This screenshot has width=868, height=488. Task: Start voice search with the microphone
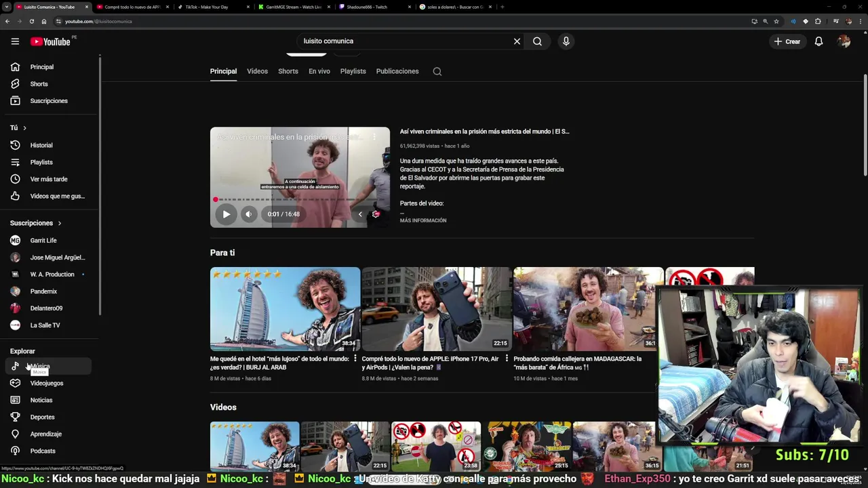point(566,41)
